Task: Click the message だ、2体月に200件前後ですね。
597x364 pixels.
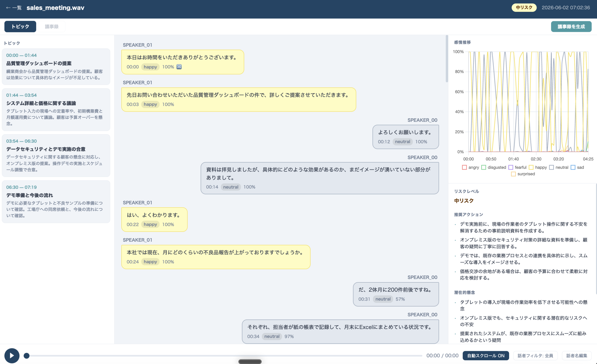Action: pyautogui.click(x=396, y=294)
